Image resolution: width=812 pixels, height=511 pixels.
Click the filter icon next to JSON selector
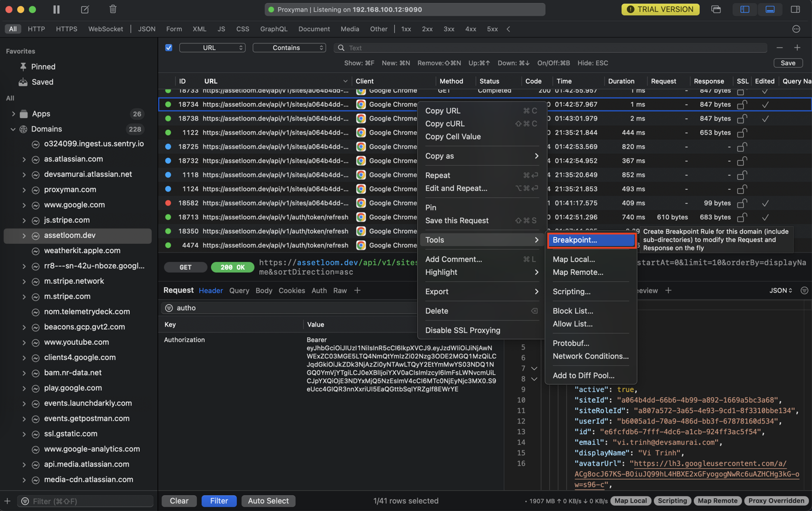804,291
